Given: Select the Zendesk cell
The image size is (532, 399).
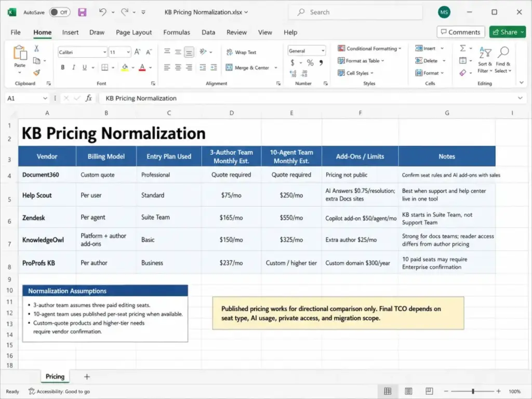Looking at the screenshot, I should point(47,218).
